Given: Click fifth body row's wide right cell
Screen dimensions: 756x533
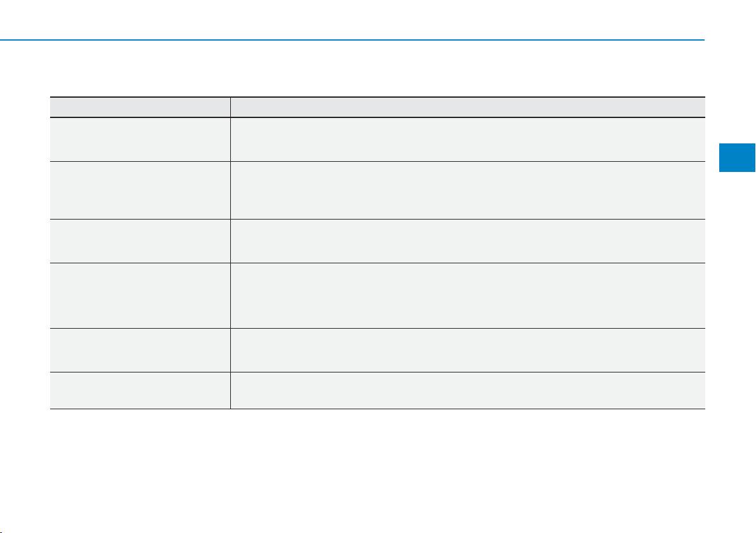Looking at the screenshot, I should tap(467, 350).
